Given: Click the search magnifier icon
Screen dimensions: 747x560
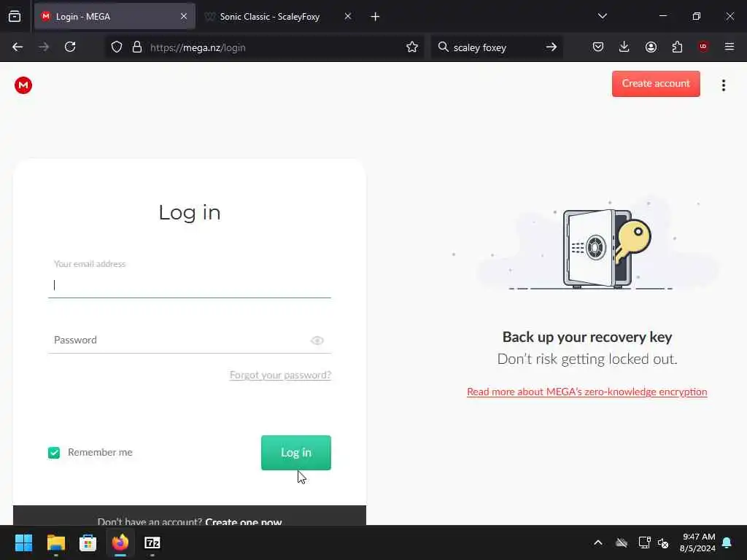Looking at the screenshot, I should [x=443, y=47].
